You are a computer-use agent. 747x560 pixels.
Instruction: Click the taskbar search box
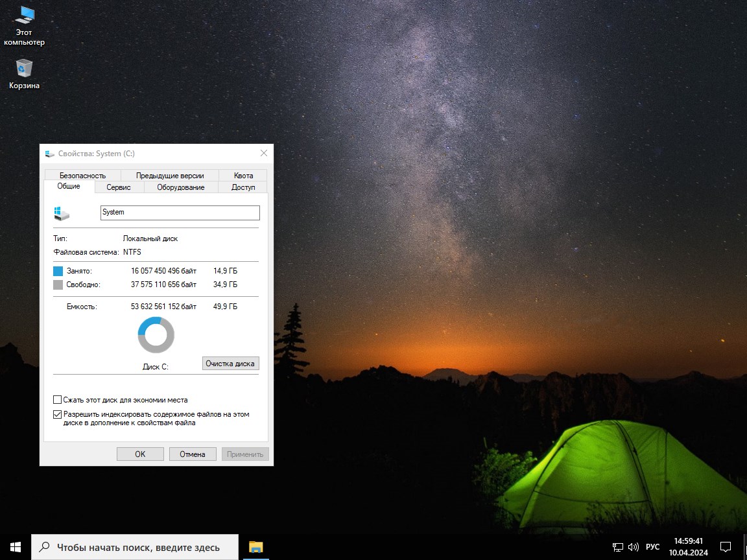point(135,546)
